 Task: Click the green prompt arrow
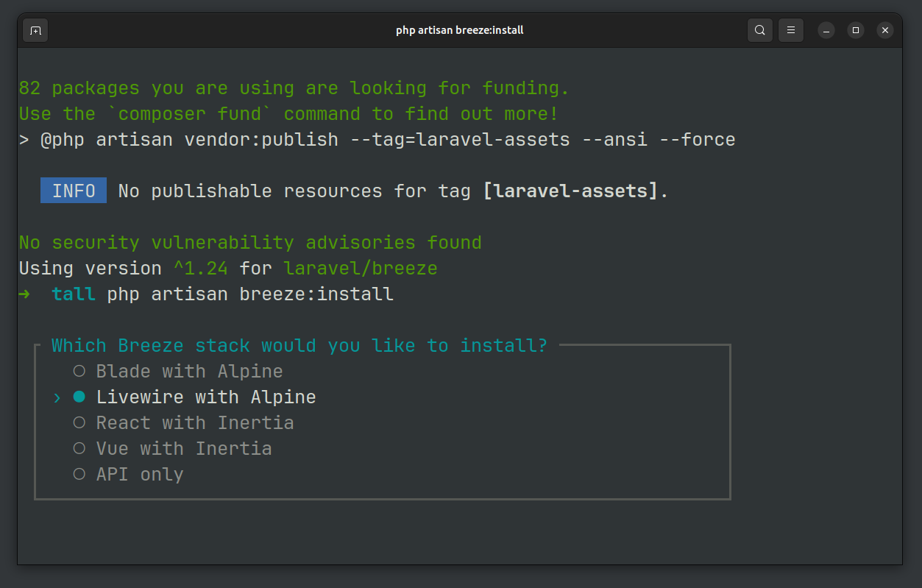pos(24,294)
